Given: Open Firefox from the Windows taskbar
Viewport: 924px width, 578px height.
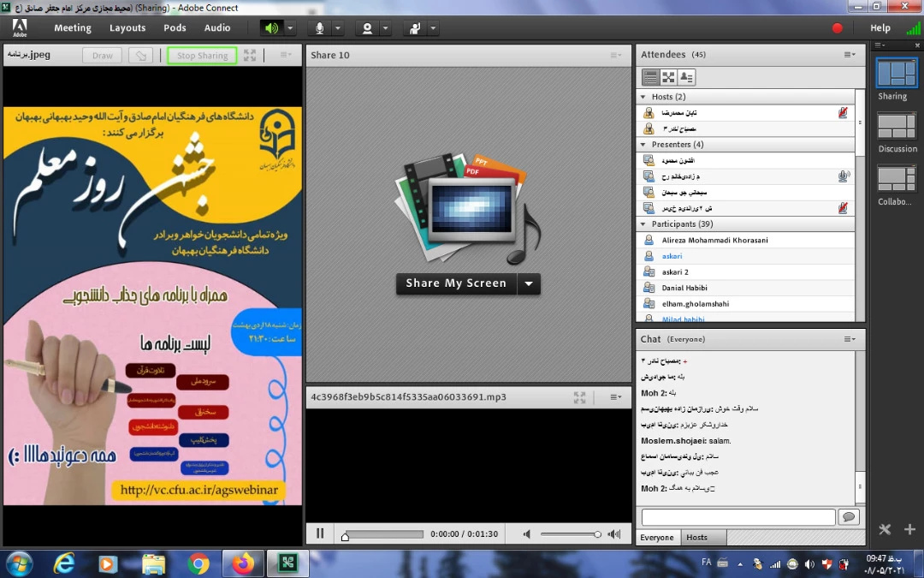Looking at the screenshot, I should (x=243, y=564).
